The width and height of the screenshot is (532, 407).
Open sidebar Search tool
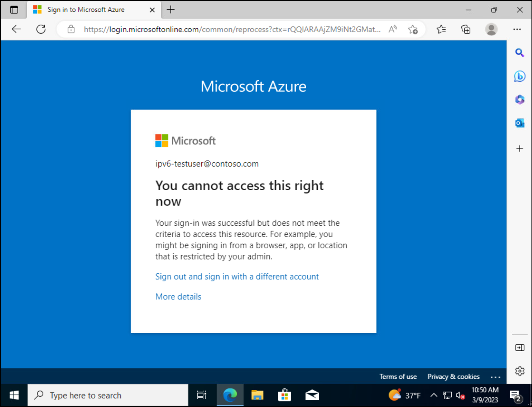pyautogui.click(x=520, y=53)
